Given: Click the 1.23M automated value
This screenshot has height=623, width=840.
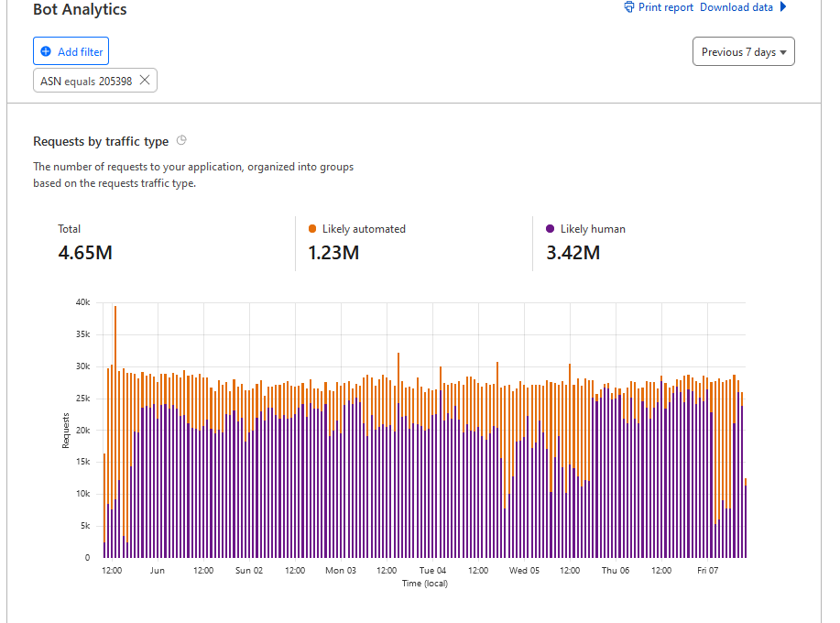Looking at the screenshot, I should coord(333,252).
